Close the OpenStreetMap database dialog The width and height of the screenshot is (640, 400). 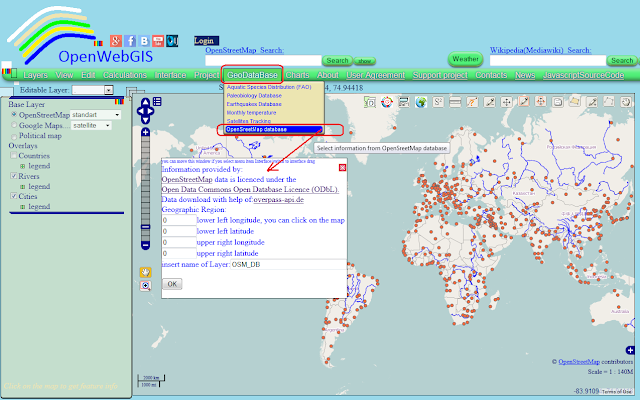tap(342, 167)
